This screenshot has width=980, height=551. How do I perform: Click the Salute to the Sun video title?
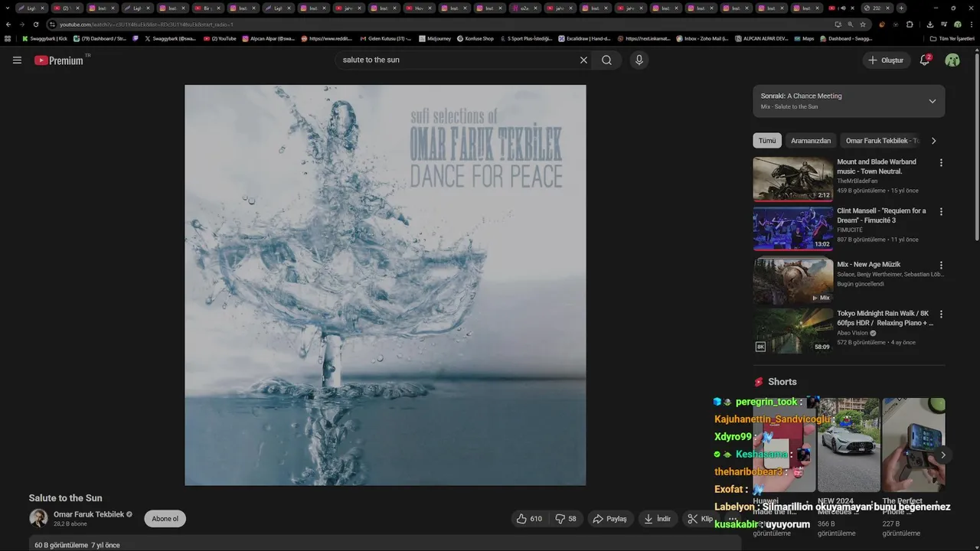66,498
